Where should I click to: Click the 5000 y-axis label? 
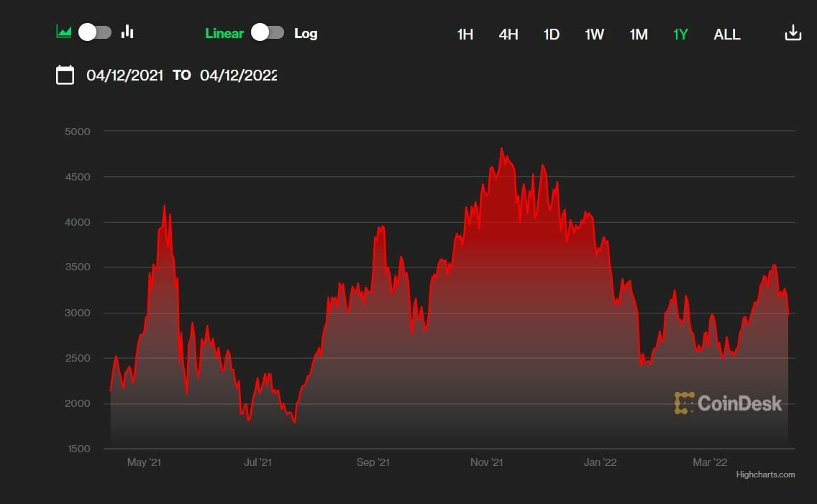click(77, 132)
